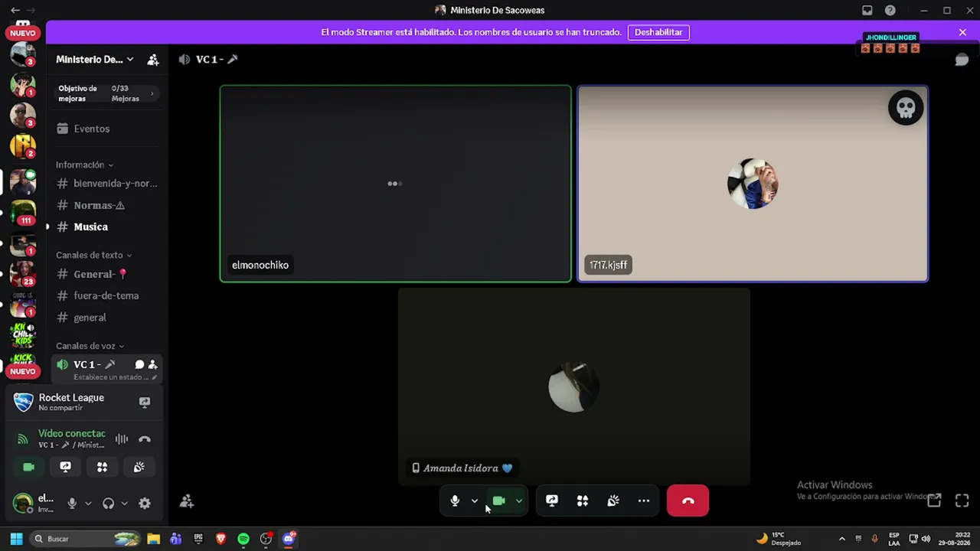Turn off camera in the call control bar
Screen dimensions: 980x551
499,500
